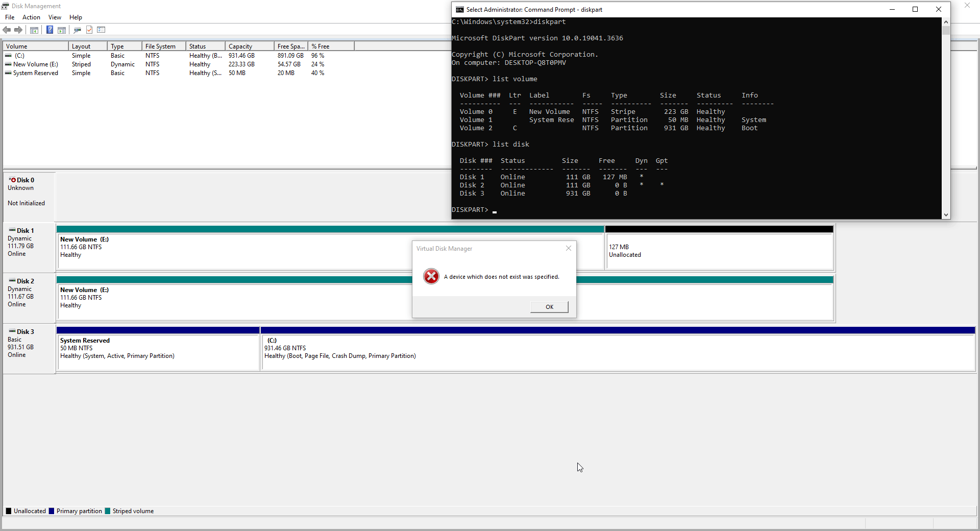980x531 pixels.
Task: Sort by the Capacity column header
Action: tap(250, 46)
